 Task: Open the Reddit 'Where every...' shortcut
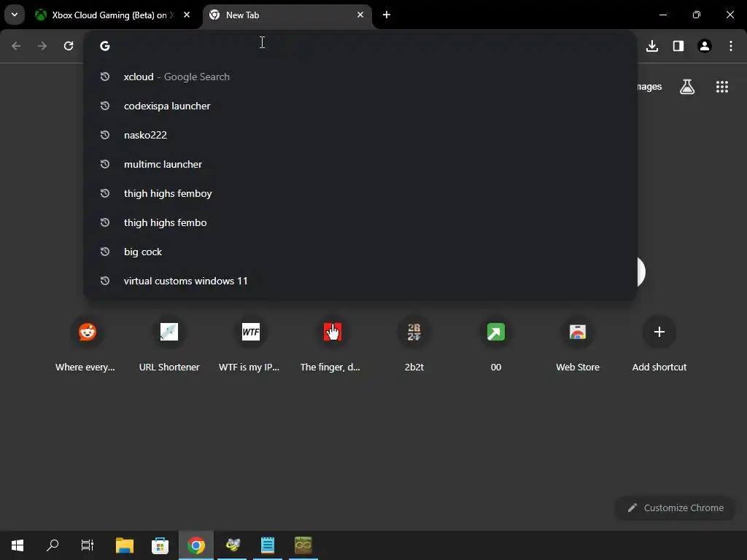coord(88,344)
